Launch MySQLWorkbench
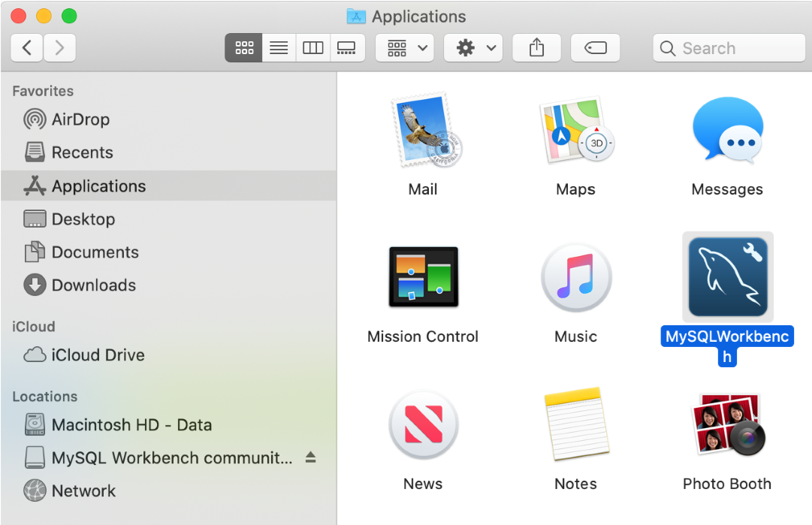The height and width of the screenshot is (525, 812). [726, 276]
